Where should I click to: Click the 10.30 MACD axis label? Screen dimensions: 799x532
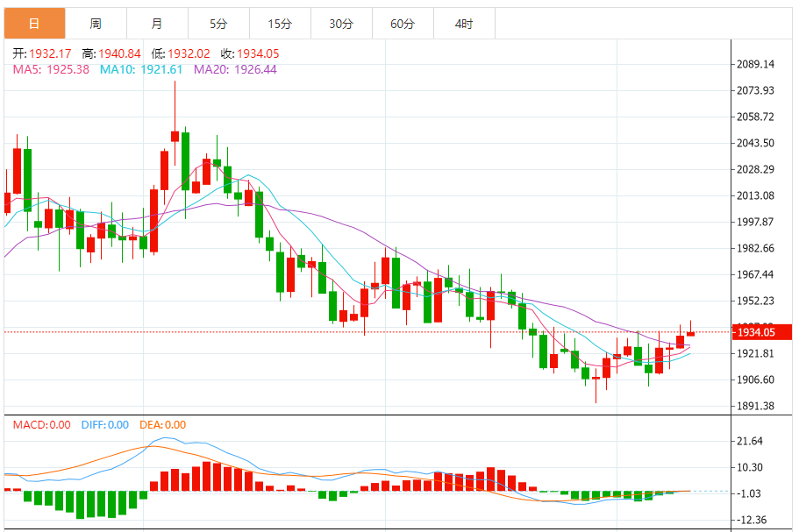point(750,467)
